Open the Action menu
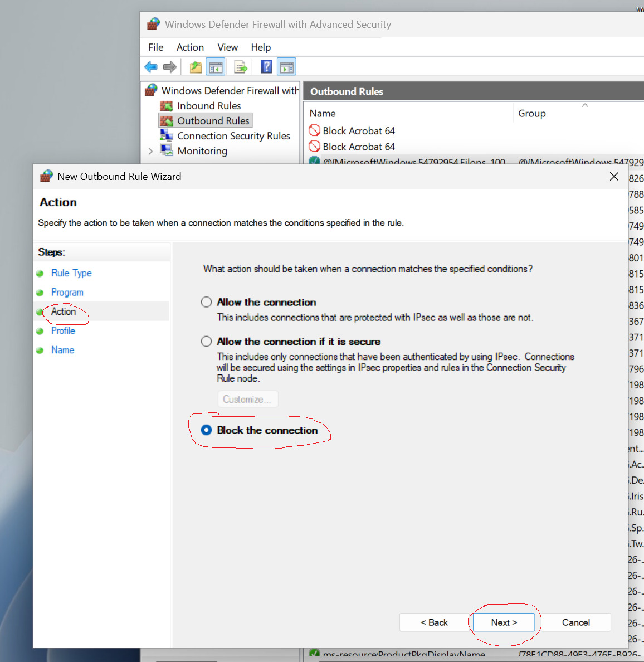This screenshot has width=644, height=662. [190, 47]
